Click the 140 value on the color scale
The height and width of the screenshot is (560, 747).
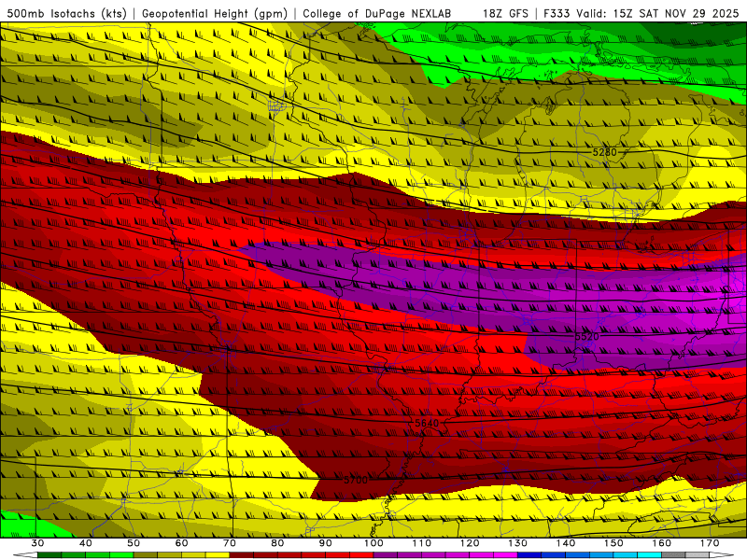pos(566,543)
